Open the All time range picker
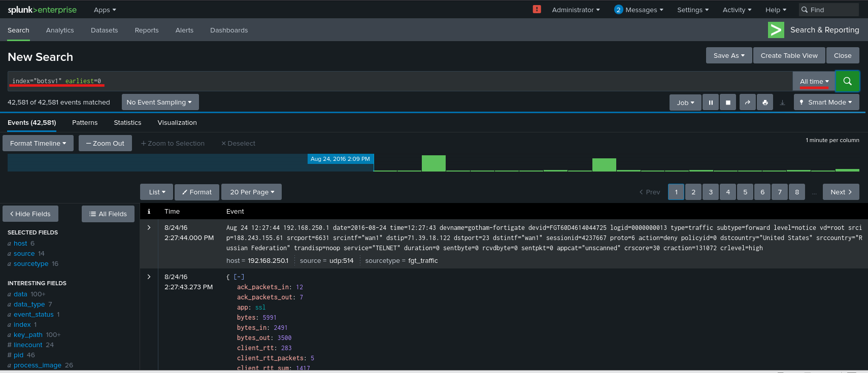 (x=814, y=81)
